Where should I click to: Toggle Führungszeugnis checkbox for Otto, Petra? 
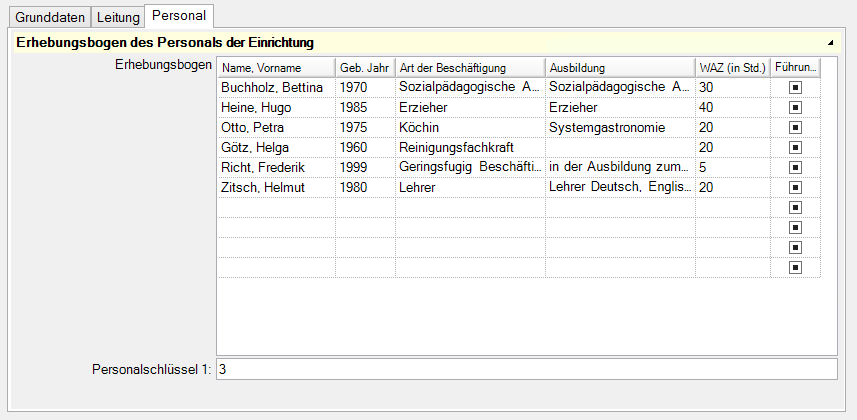(796, 128)
